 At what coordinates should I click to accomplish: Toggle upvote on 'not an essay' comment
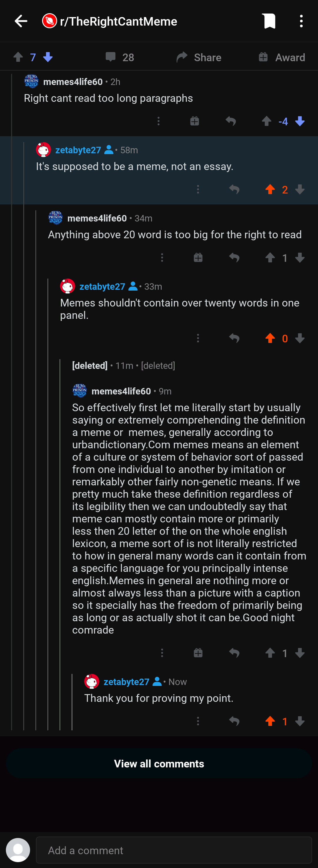(x=270, y=189)
